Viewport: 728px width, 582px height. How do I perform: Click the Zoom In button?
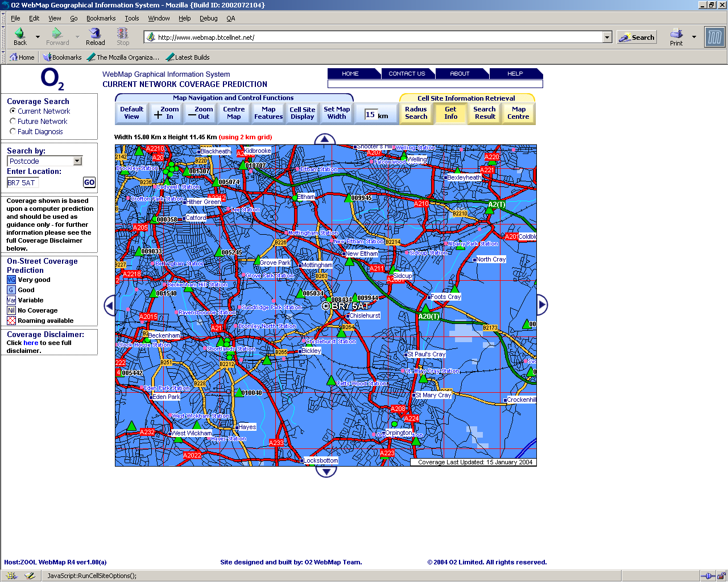[x=166, y=113]
